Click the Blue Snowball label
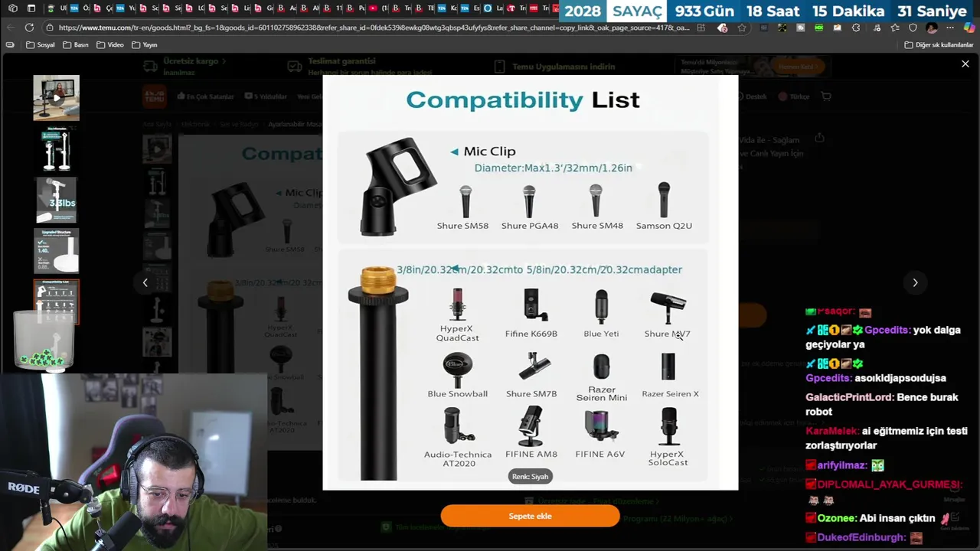The width and height of the screenshot is (980, 551). click(x=457, y=394)
